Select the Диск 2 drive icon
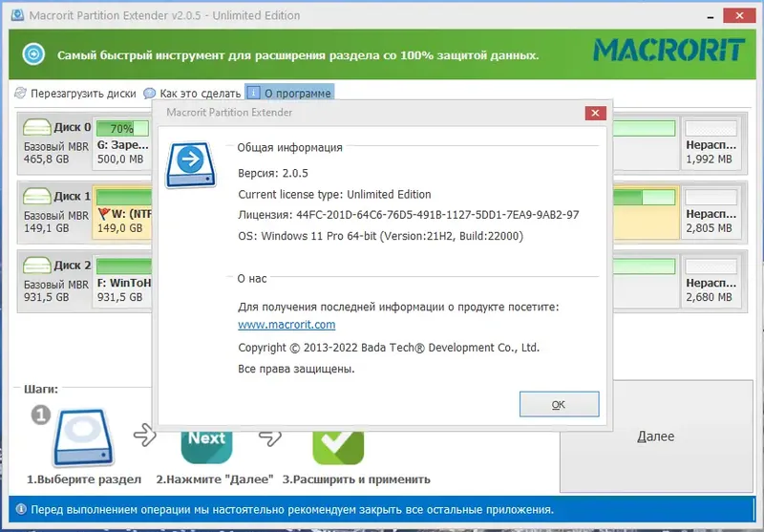This screenshot has width=764, height=532. click(37, 266)
